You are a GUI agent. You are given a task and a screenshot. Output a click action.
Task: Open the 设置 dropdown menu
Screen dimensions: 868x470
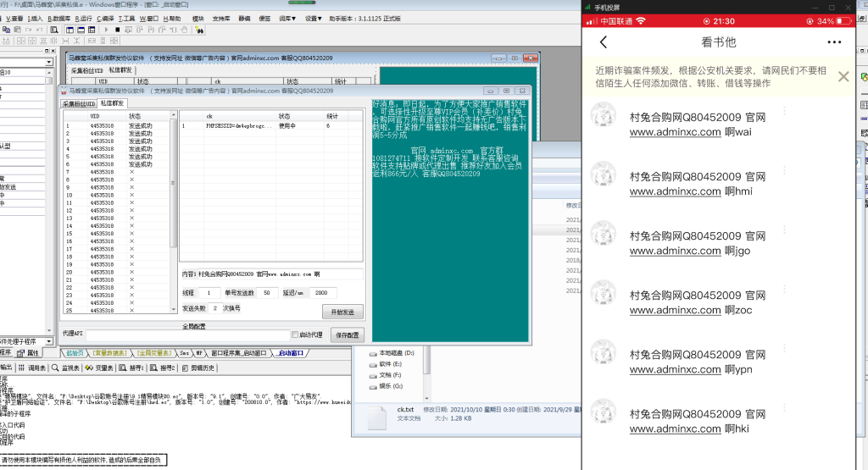click(x=314, y=18)
